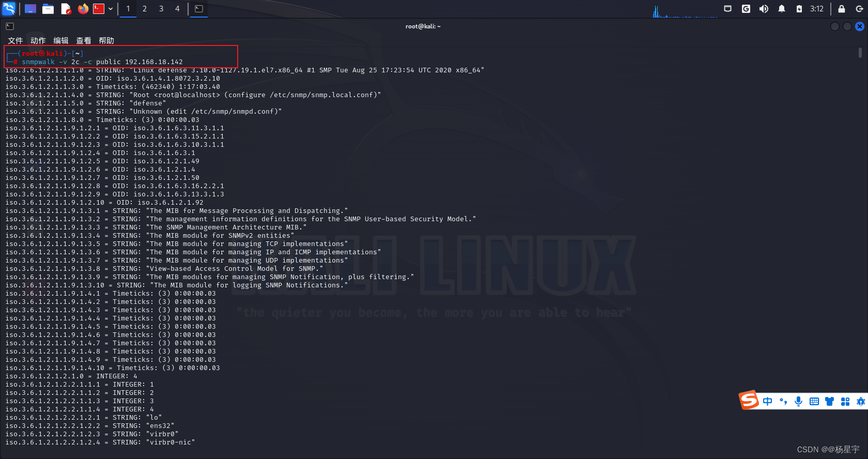The width and height of the screenshot is (868, 459).
Task: Open the 帮助 menu
Action: (x=106, y=40)
